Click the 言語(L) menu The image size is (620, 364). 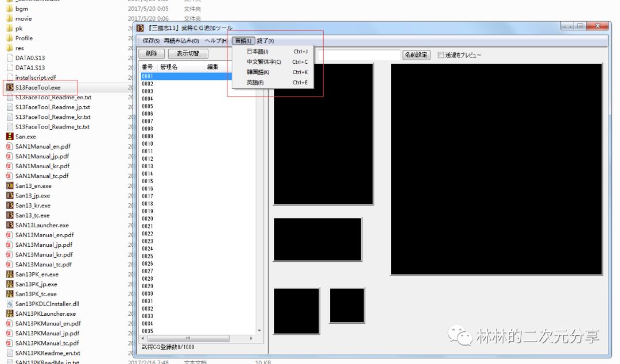point(243,41)
